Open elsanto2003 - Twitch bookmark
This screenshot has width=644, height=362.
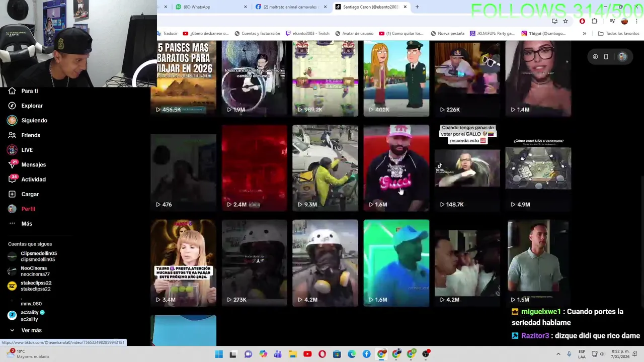click(307, 34)
